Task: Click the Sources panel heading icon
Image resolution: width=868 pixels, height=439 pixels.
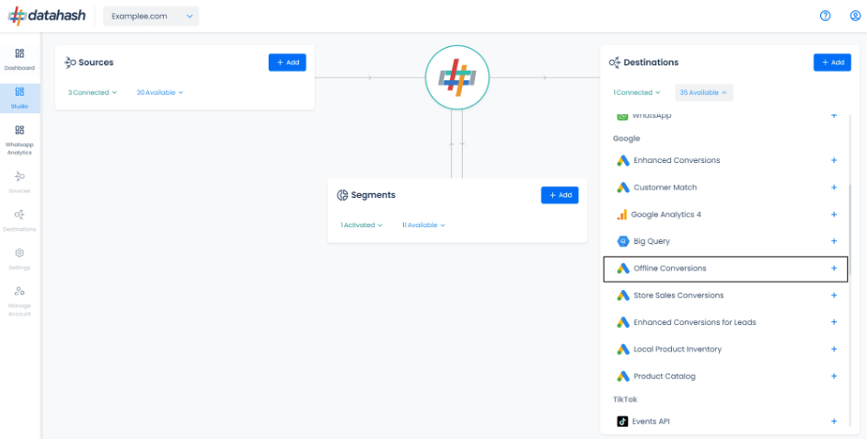Action: (x=70, y=63)
